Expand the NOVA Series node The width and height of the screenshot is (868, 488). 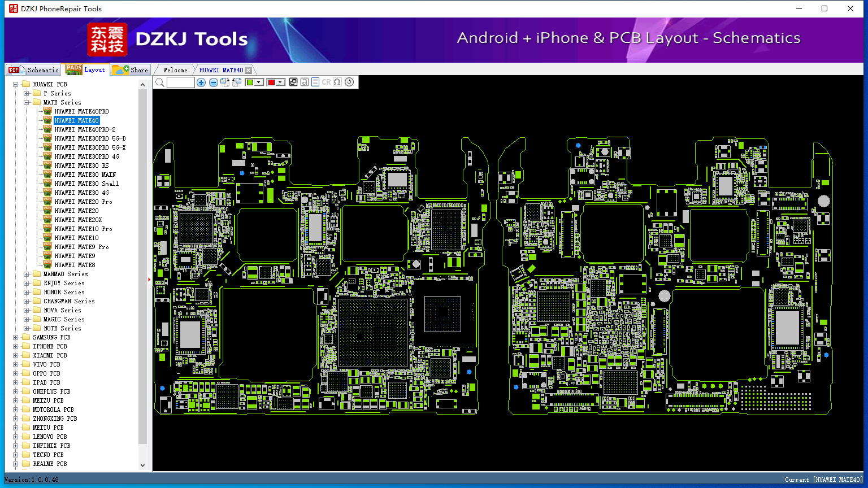pos(27,311)
